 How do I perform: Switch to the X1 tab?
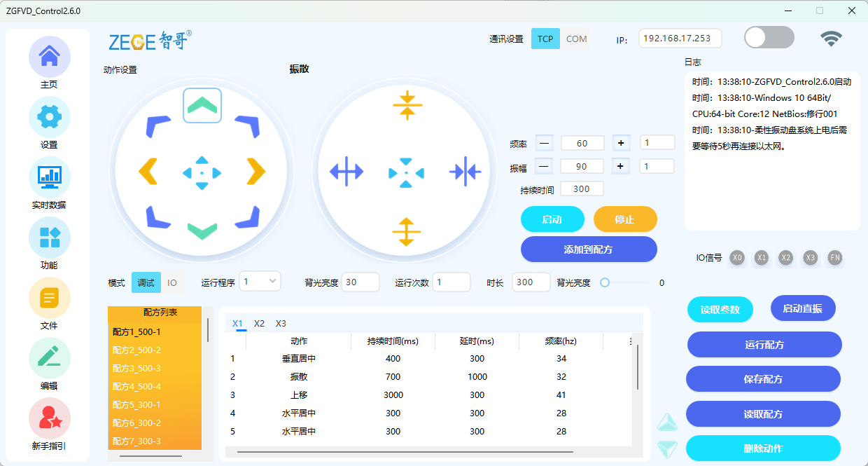click(x=238, y=324)
